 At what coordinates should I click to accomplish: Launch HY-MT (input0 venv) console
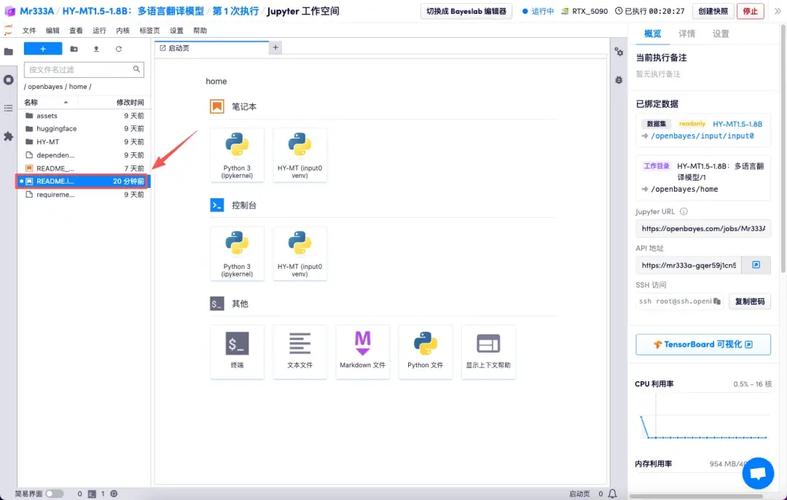300,254
